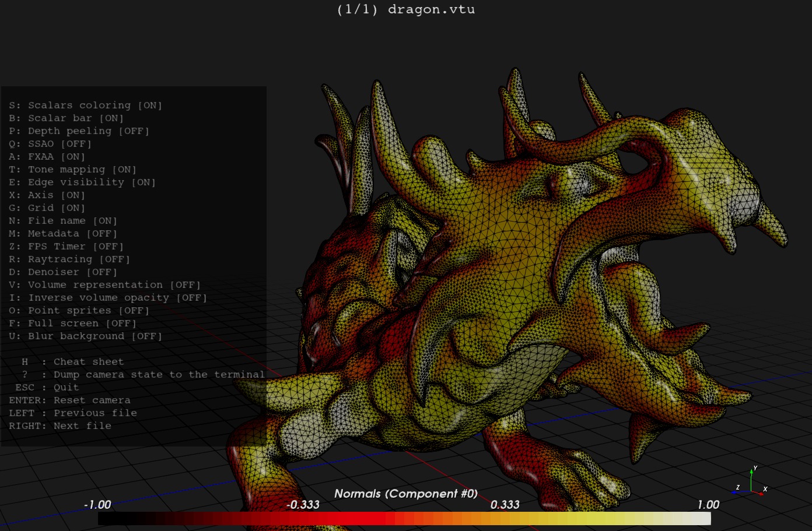Click the 'Scalar bar [ON]' line

(x=66, y=118)
